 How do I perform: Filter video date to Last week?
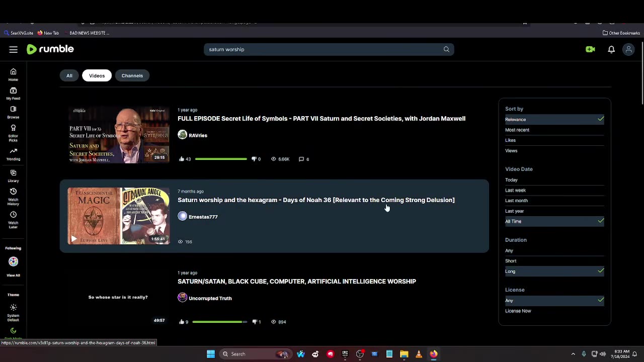[554, 190]
